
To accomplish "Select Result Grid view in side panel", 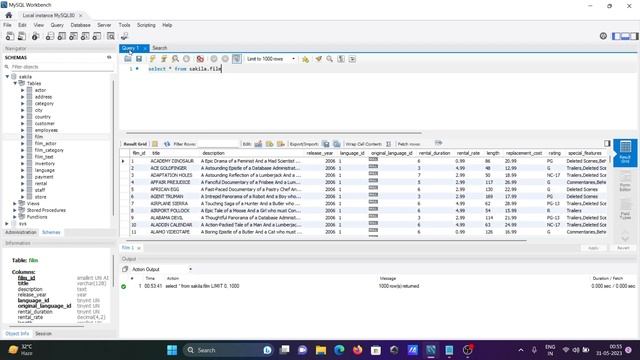I will coord(625,153).
